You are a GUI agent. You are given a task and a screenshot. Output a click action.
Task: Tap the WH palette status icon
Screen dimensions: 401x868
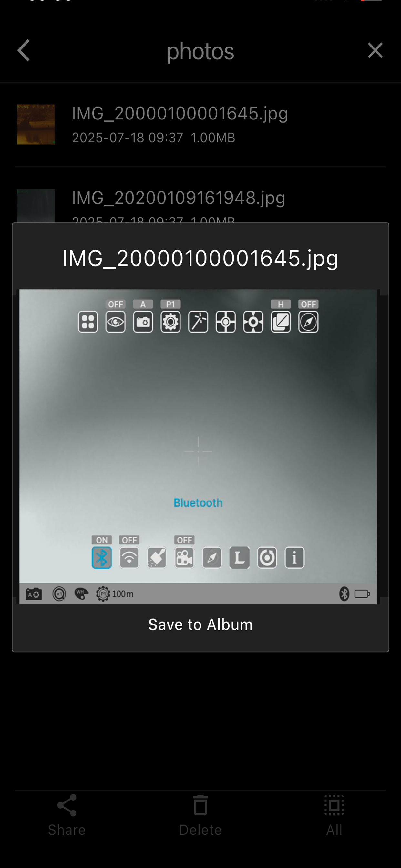tap(81, 594)
